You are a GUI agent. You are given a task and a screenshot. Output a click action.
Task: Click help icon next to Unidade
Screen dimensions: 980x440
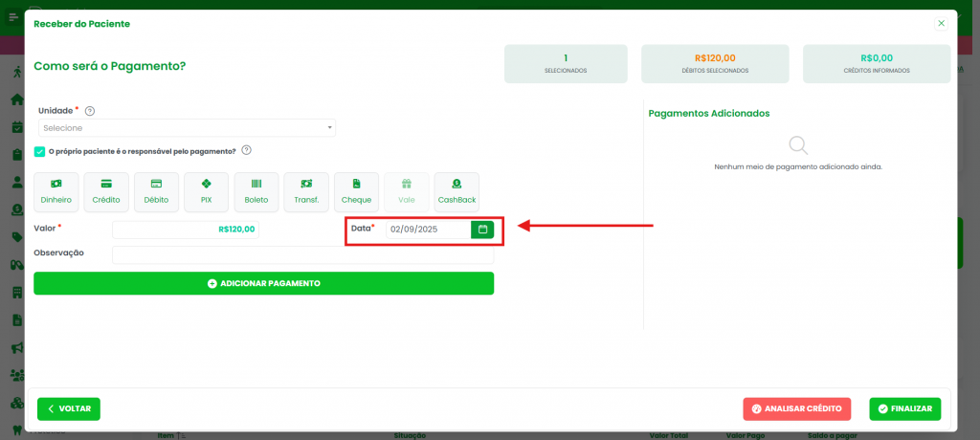[x=90, y=111]
